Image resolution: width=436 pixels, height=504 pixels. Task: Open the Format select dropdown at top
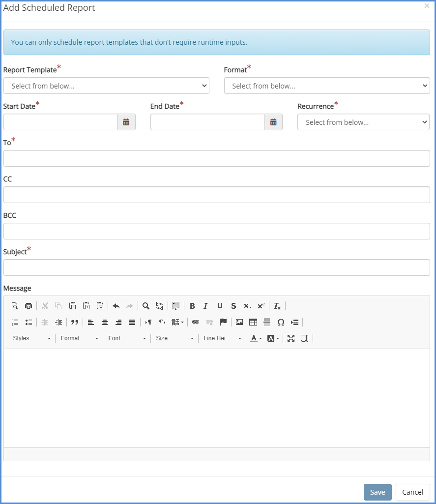coord(327,86)
